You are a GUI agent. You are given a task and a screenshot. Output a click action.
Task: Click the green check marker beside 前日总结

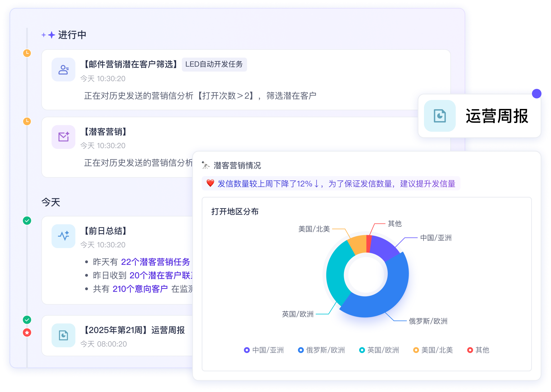(x=27, y=221)
